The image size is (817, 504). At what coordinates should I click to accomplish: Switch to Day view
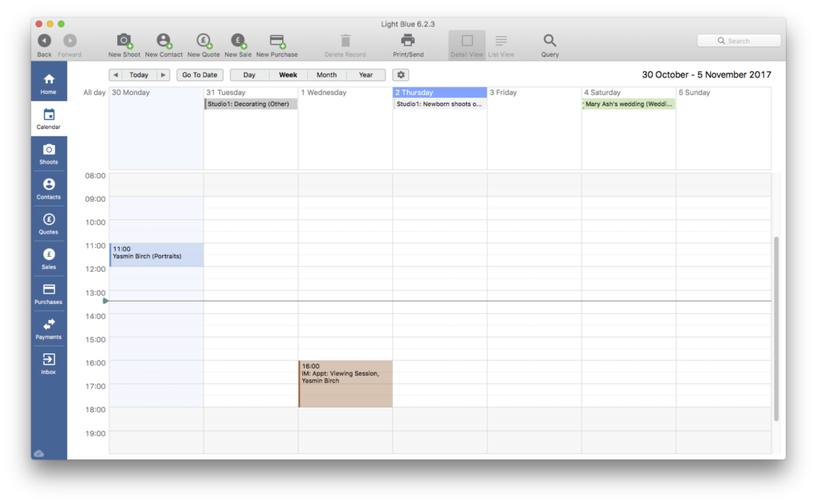tap(248, 74)
